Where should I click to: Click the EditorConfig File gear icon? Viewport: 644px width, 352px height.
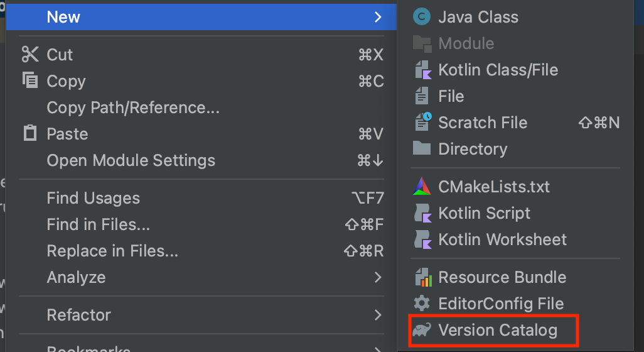click(x=422, y=304)
